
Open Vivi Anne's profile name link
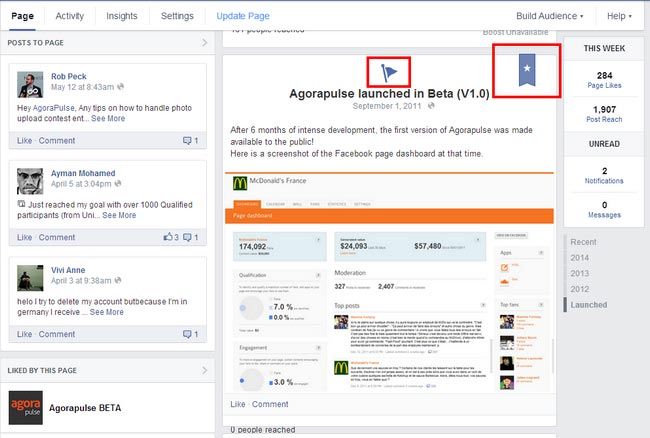click(x=68, y=270)
